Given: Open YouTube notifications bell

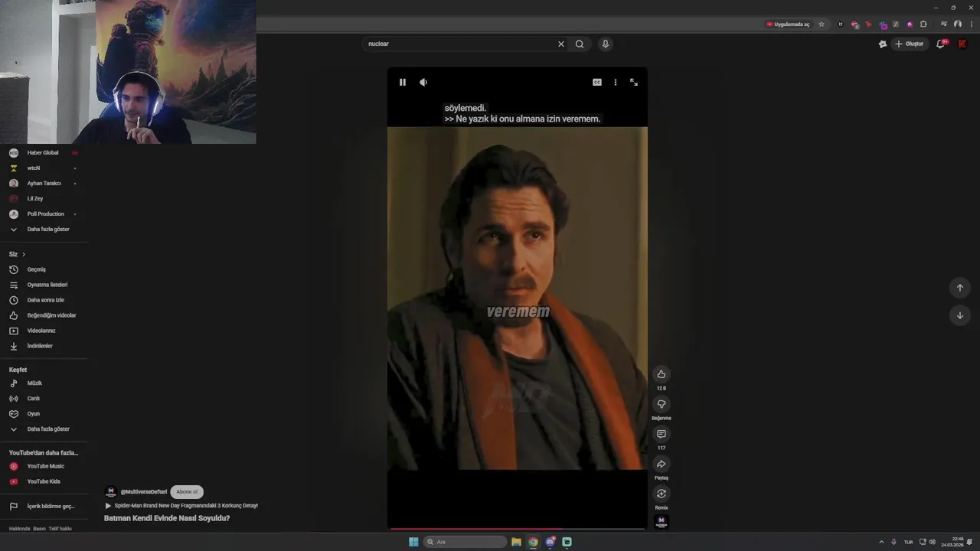Looking at the screenshot, I should click(941, 44).
